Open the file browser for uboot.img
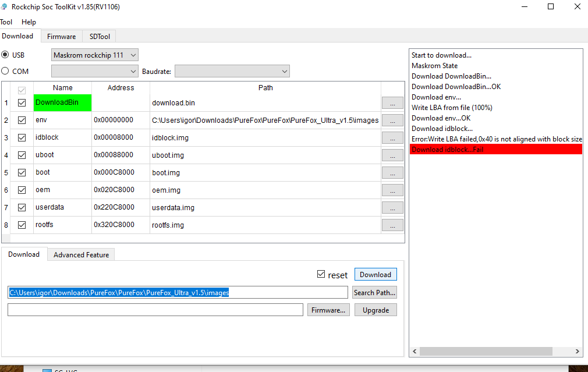 392,155
